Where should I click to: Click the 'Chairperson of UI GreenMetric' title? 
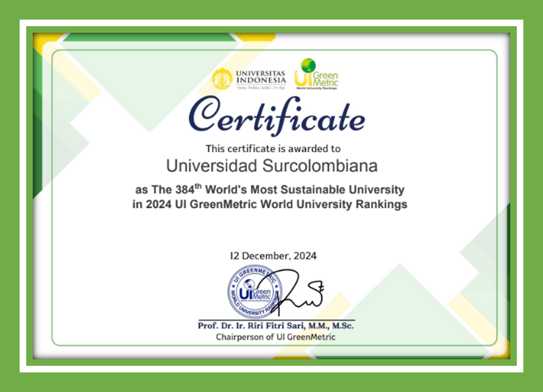coord(275,337)
